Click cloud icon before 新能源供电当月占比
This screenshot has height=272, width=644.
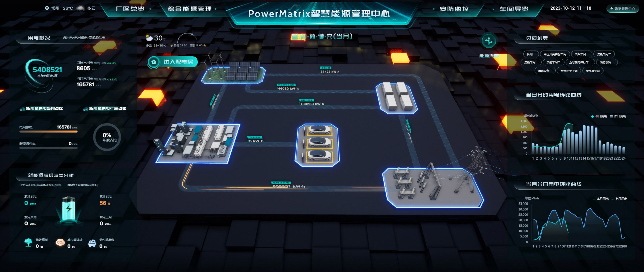point(22,109)
